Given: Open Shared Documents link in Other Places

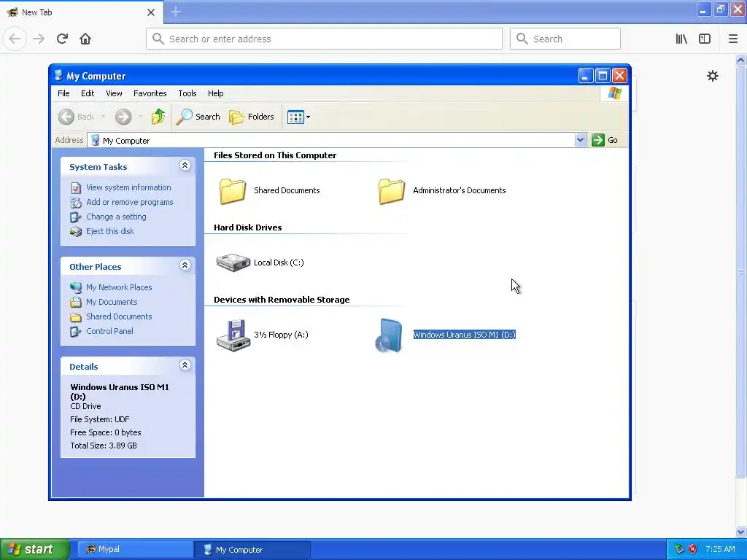Looking at the screenshot, I should pos(119,316).
